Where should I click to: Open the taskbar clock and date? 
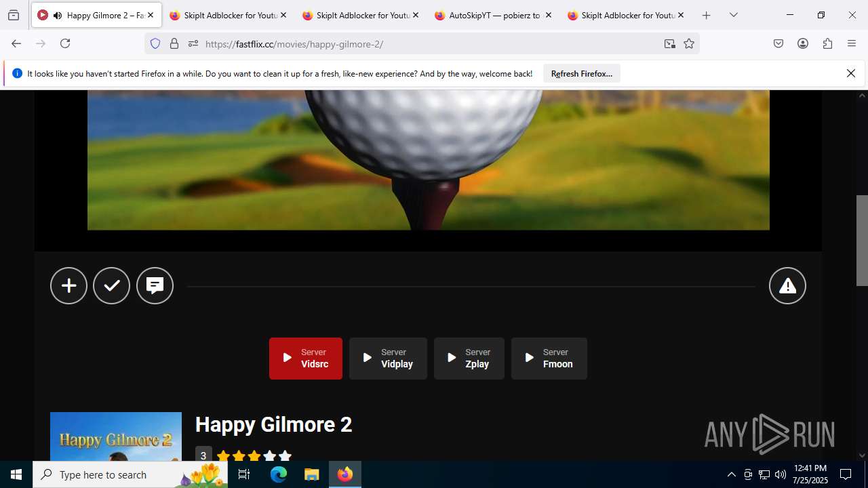[810, 474]
